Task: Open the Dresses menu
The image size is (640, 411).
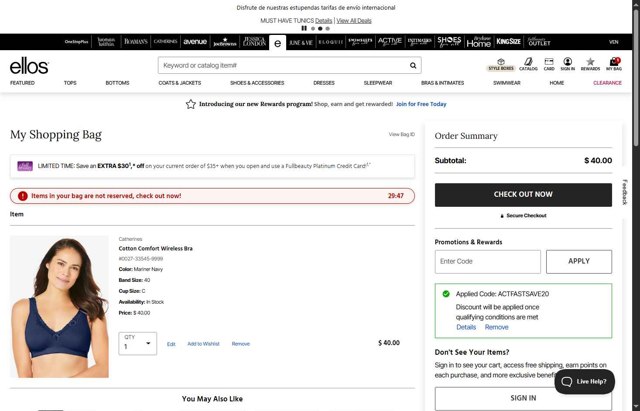Action: [324, 83]
